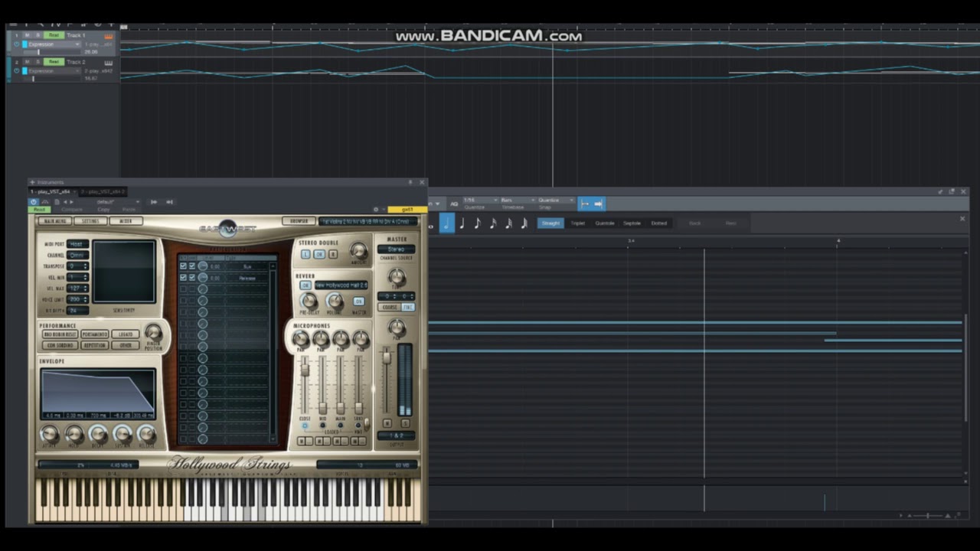Click Reverb Pre-Delay knob

[309, 301]
